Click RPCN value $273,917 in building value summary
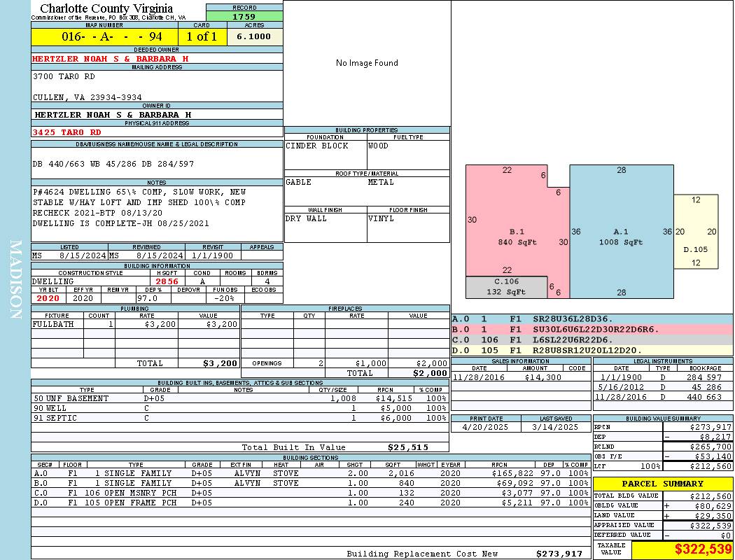 click(710, 428)
